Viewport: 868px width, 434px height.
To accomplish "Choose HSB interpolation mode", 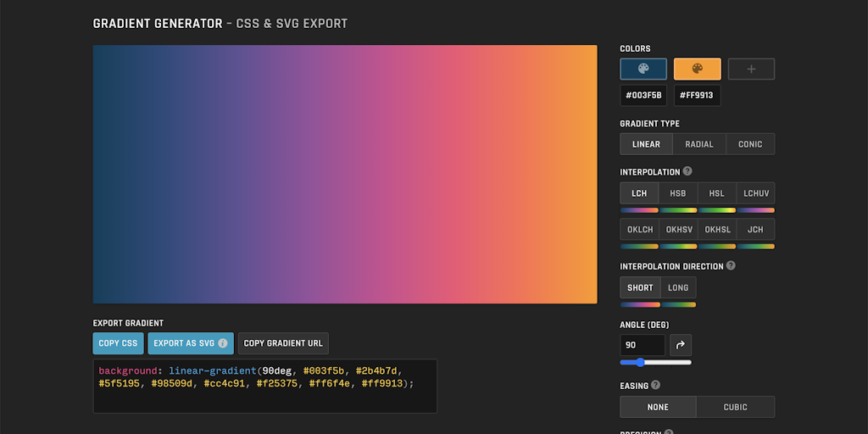I will (x=678, y=193).
